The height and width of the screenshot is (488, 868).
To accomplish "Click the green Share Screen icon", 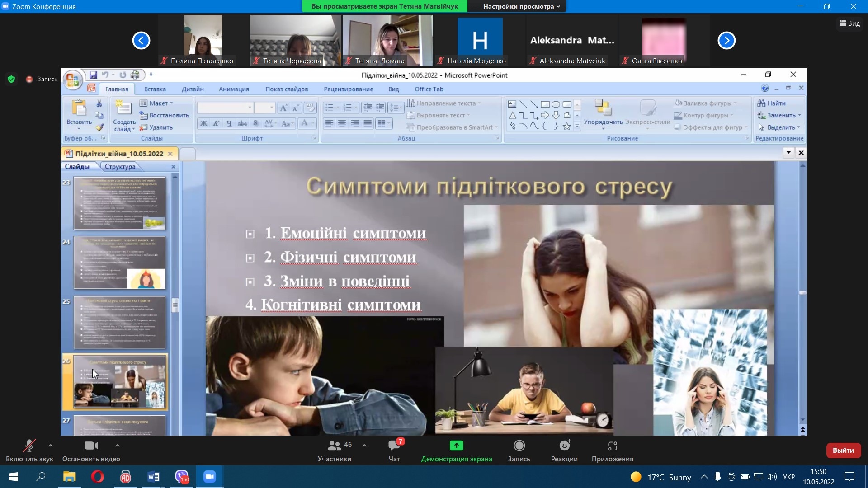I will click(x=456, y=446).
